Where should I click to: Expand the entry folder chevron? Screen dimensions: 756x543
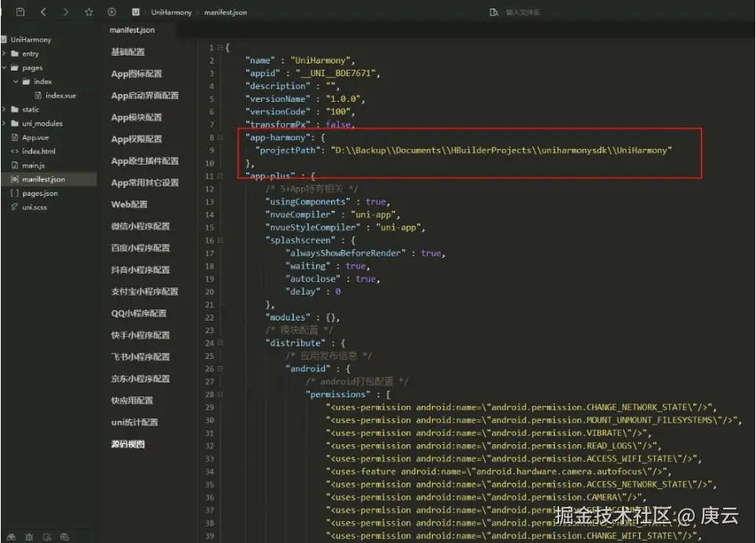(4, 53)
